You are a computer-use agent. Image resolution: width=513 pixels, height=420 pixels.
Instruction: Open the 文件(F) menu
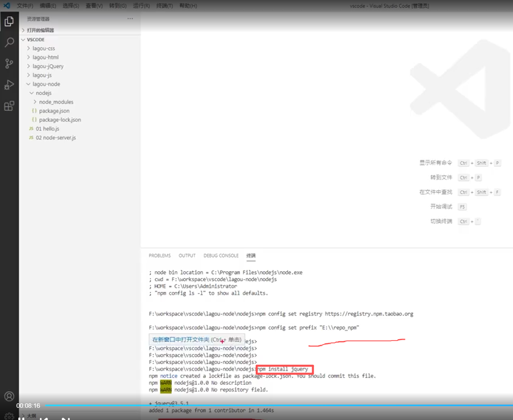25,6
